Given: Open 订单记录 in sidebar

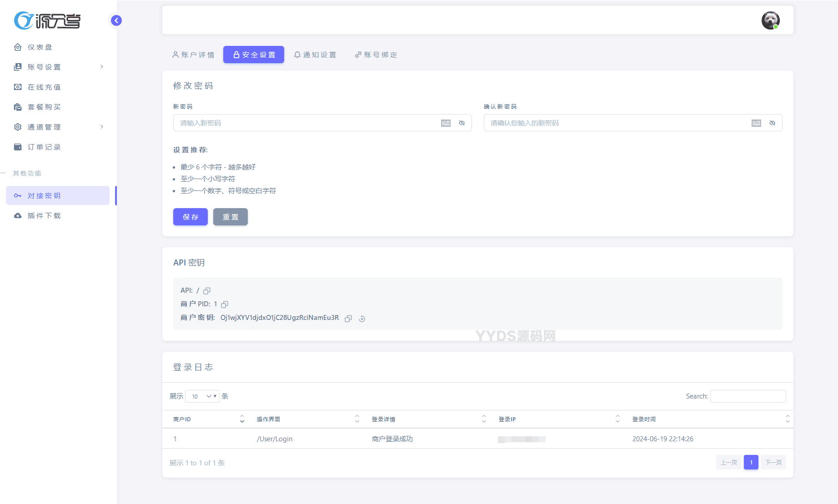Looking at the screenshot, I should tap(58, 147).
